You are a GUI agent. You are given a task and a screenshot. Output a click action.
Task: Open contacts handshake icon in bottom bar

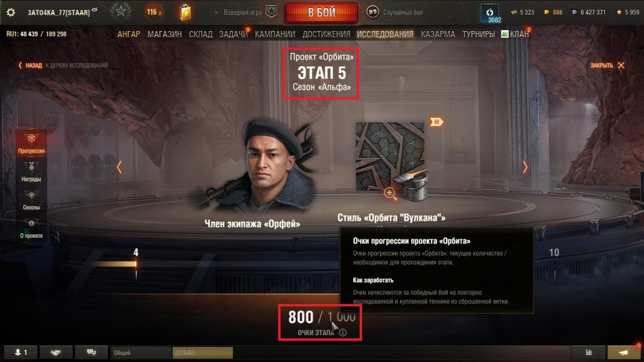click(55, 352)
